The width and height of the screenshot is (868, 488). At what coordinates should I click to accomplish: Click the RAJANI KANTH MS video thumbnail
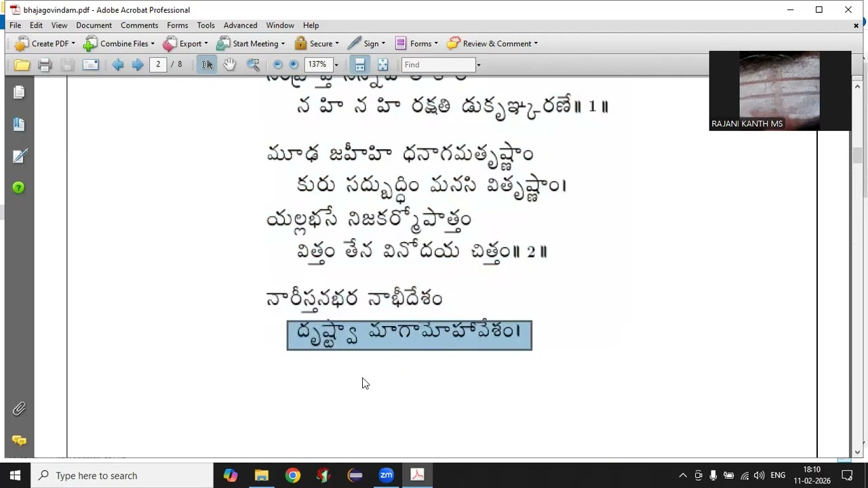[779, 91]
